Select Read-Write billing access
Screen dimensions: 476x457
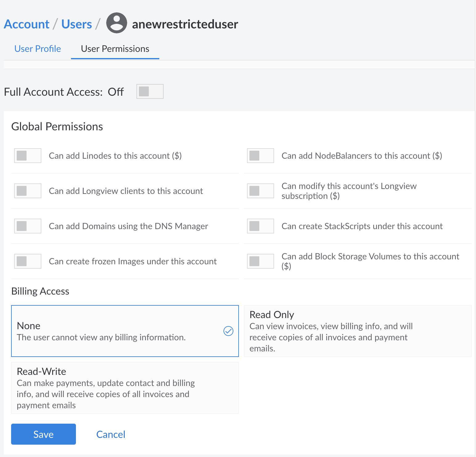tap(125, 388)
